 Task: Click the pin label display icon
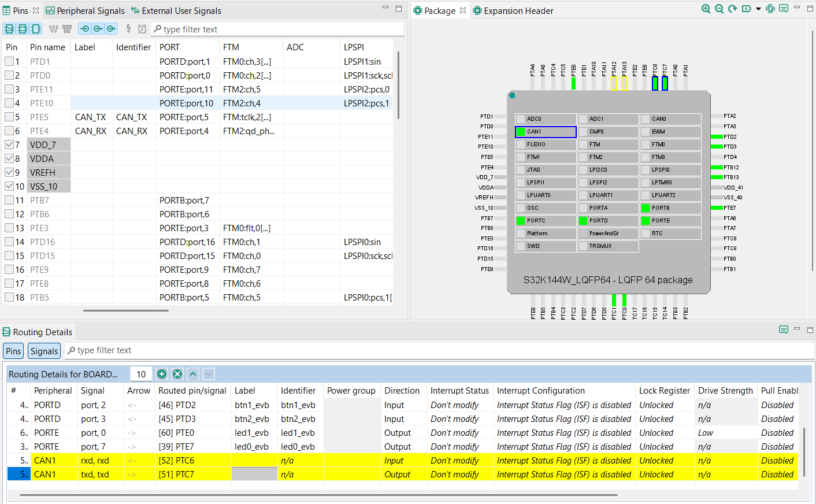[746, 9]
